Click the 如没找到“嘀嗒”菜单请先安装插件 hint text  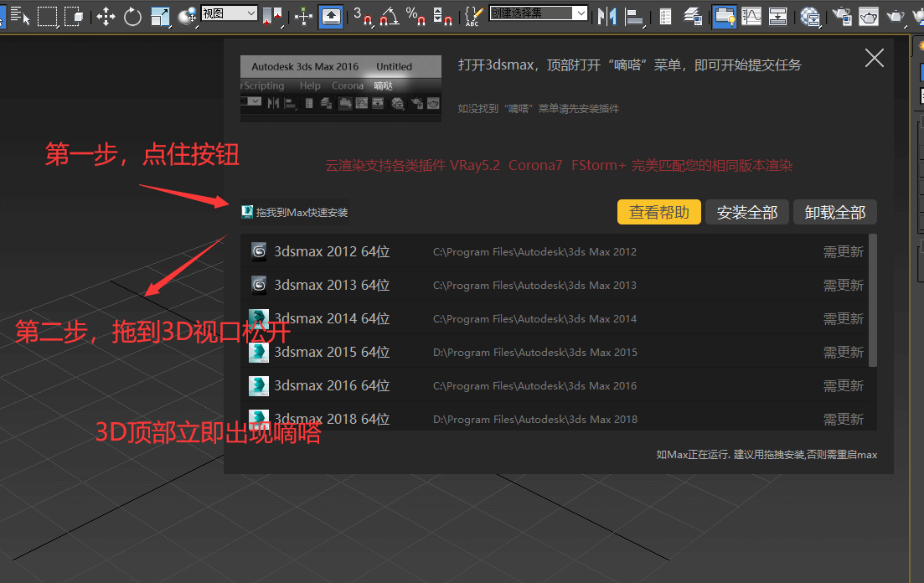[x=538, y=108]
